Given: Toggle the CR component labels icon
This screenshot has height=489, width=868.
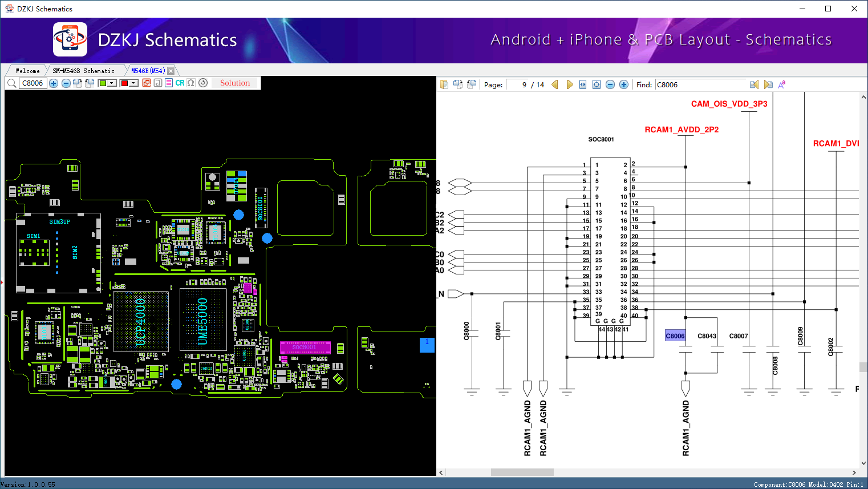Looking at the screenshot, I should tap(180, 83).
